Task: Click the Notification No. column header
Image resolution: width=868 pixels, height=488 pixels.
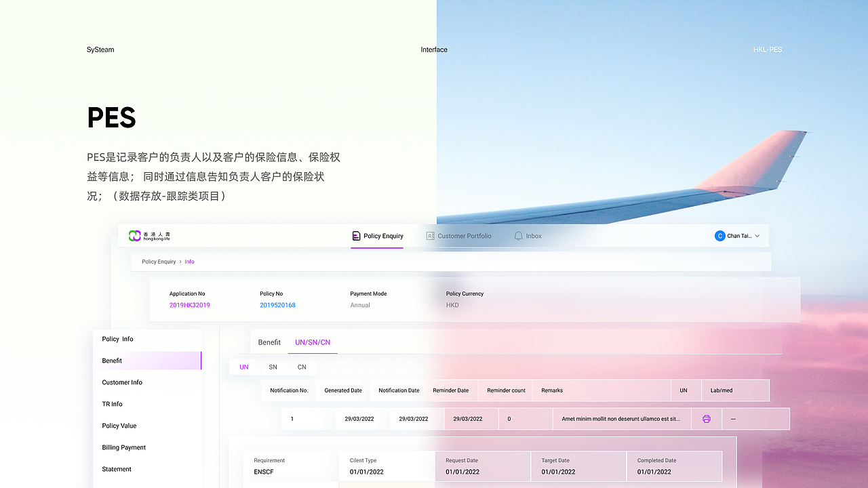Action: 289,390
